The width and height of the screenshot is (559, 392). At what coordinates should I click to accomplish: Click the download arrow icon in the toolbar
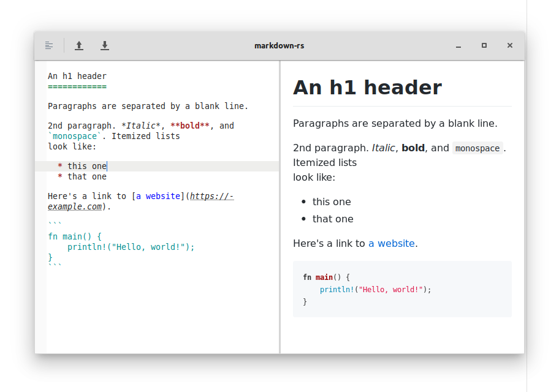(x=104, y=45)
